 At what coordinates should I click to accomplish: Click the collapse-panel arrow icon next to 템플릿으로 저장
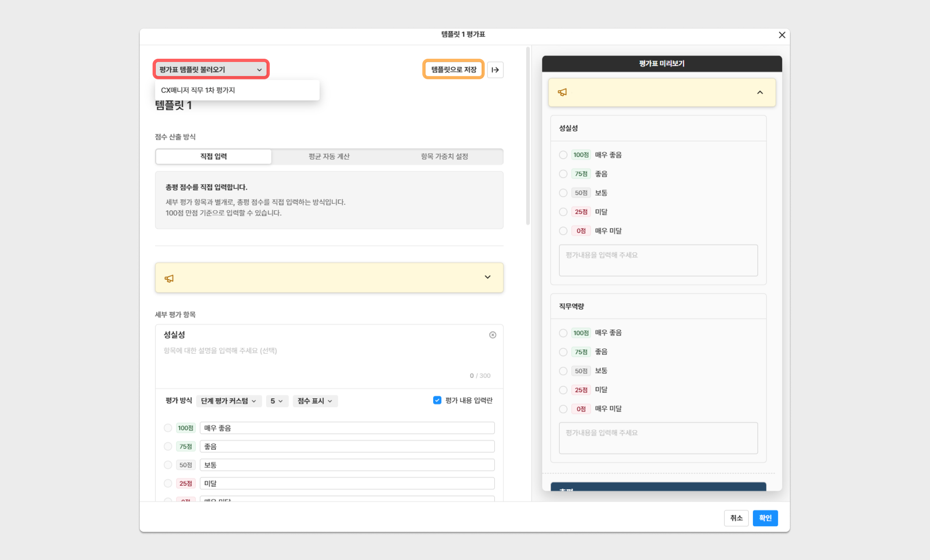[x=495, y=70]
